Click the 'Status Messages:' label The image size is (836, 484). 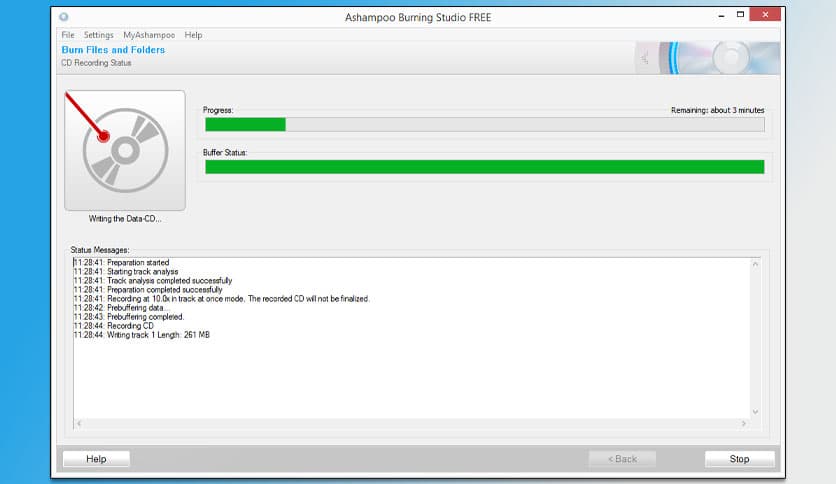click(100, 249)
